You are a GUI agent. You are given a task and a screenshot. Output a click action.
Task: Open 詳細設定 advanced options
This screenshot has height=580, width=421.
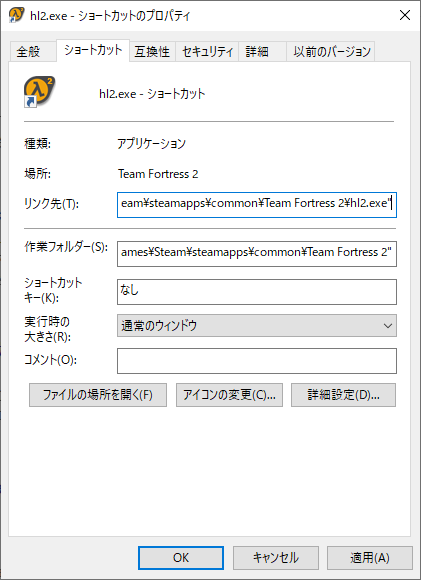(343, 395)
